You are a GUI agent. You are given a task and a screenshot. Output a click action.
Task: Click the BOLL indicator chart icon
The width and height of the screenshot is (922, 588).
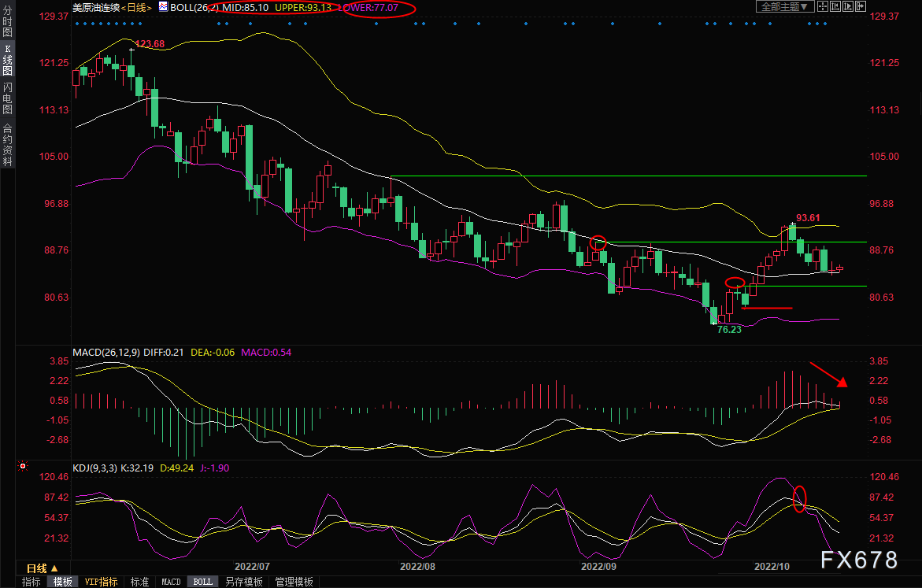click(163, 7)
